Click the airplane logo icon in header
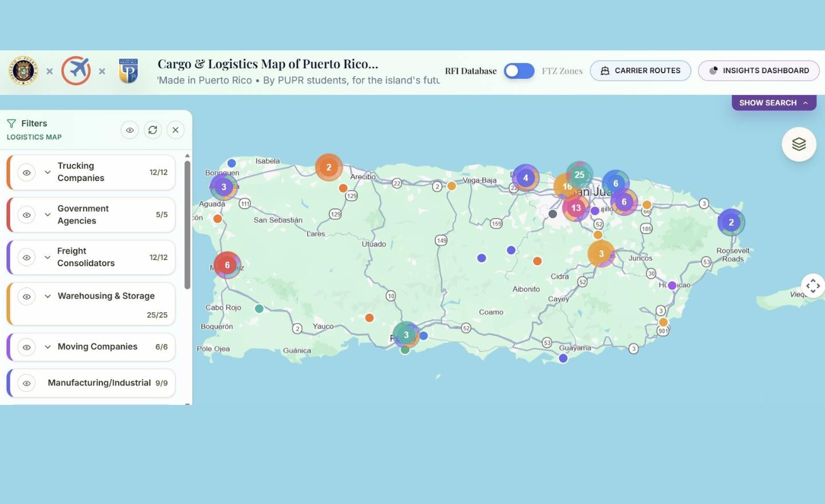Viewport: 825px width, 504px height. tap(76, 71)
